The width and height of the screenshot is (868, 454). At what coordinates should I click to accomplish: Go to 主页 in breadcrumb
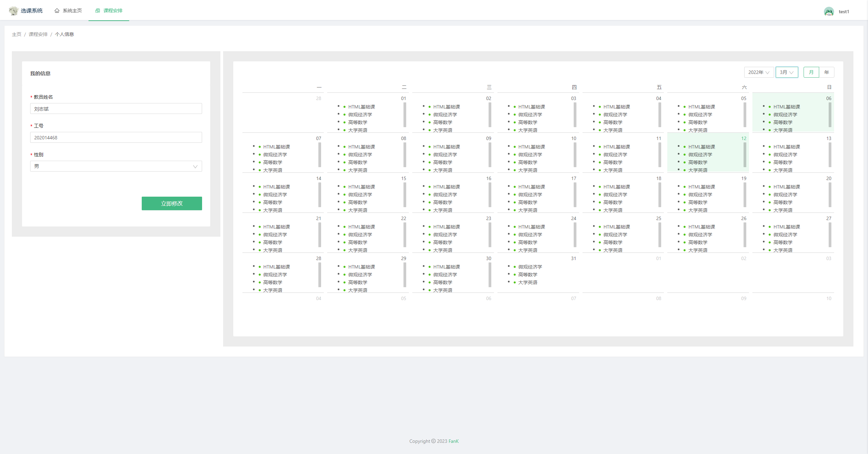coord(16,34)
